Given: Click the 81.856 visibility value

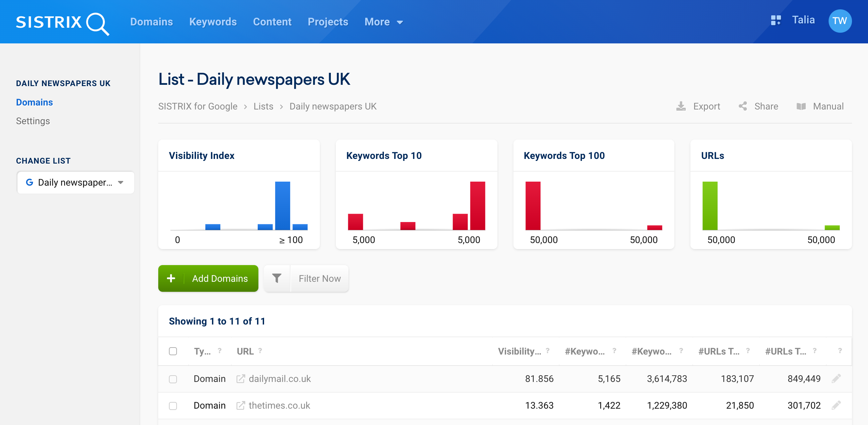Looking at the screenshot, I should point(539,379).
